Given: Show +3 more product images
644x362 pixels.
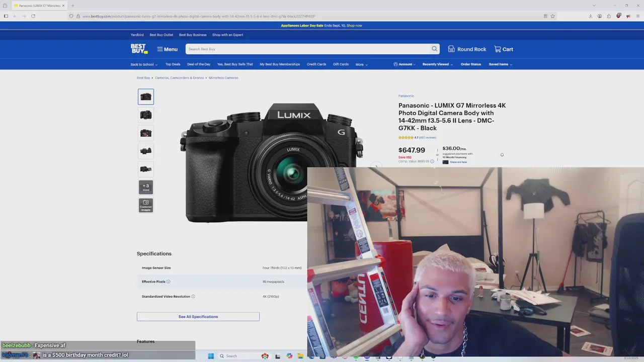Looking at the screenshot, I should click(146, 187).
